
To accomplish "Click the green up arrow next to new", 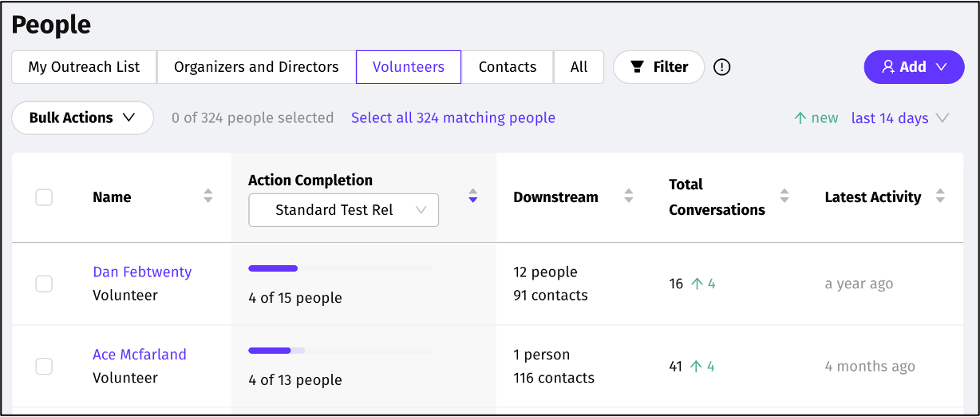I will [800, 118].
